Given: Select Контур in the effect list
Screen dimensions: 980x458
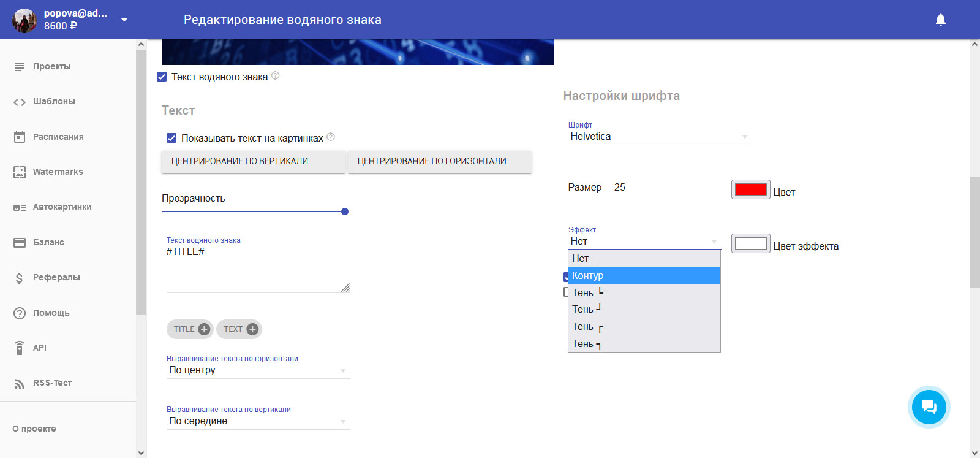Looking at the screenshot, I should point(644,276).
